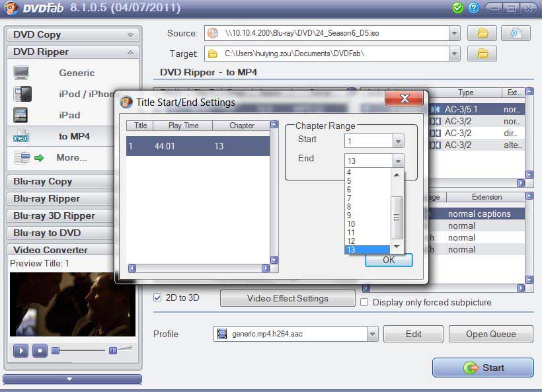Click the DVDFab logo icon in title bar
542x392 pixels.
[11, 8]
